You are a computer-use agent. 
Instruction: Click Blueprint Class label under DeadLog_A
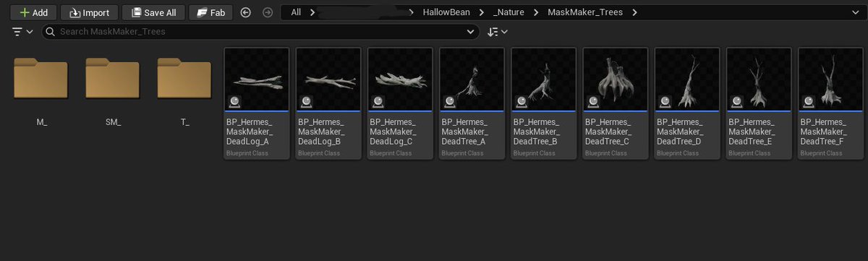(x=247, y=153)
